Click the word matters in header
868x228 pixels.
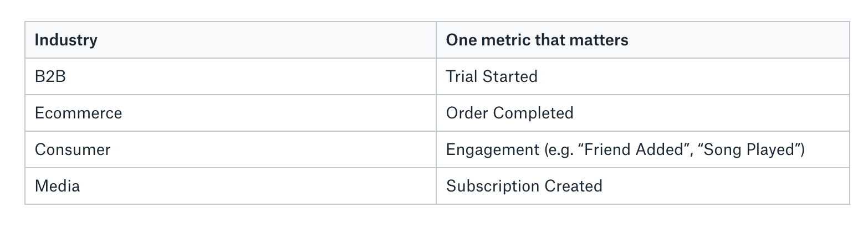tap(604, 40)
